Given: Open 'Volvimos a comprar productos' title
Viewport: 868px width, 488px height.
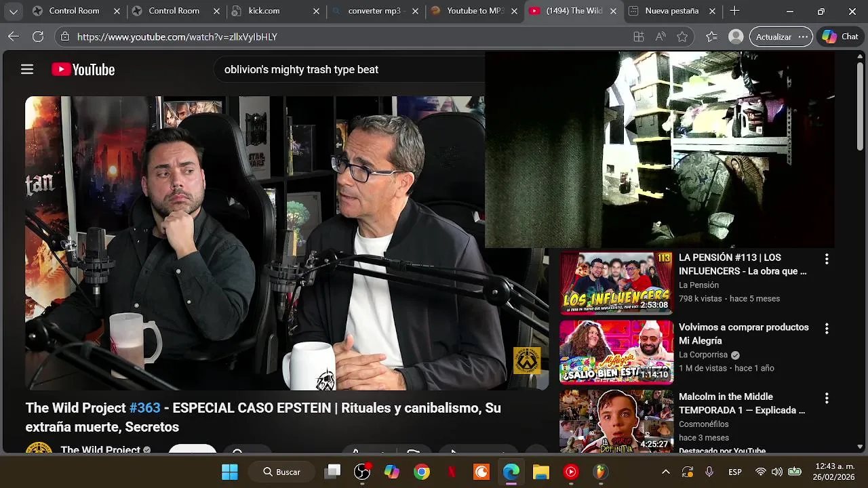Looking at the screenshot, I should [744, 334].
